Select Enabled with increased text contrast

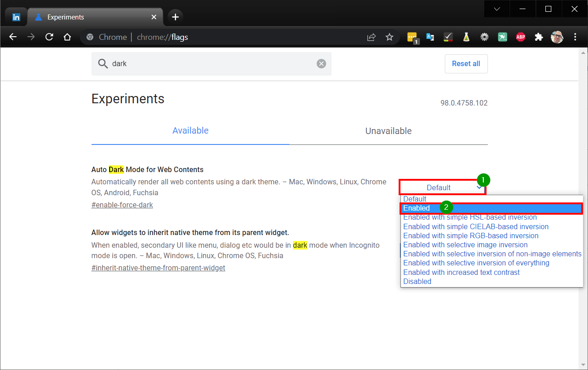(492, 272)
